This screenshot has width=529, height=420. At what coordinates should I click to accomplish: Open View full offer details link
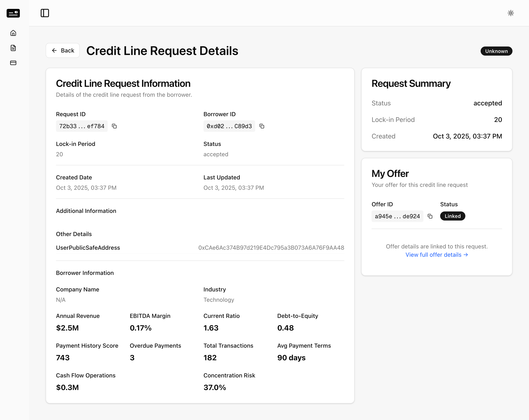click(437, 255)
